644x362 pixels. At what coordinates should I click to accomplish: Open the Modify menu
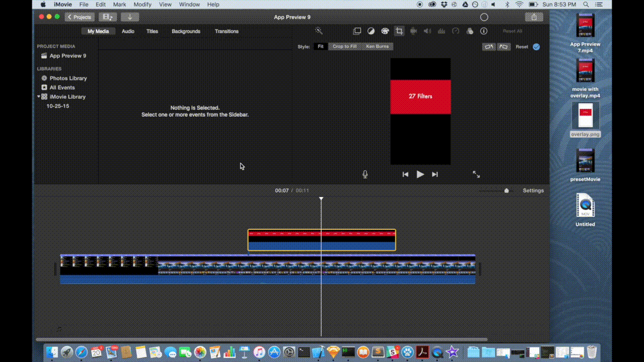pyautogui.click(x=142, y=4)
